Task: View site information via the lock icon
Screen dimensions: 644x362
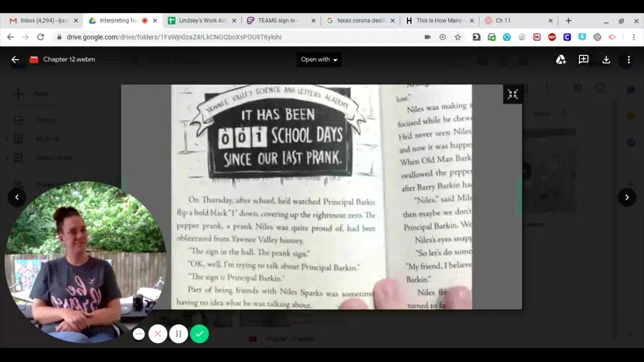Action: pyautogui.click(x=59, y=37)
